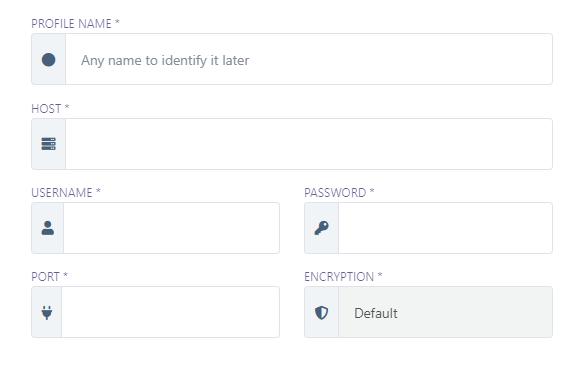572x370 pixels.
Task: Click the required asterisk after ENCRYPTION label
Action: click(380, 274)
